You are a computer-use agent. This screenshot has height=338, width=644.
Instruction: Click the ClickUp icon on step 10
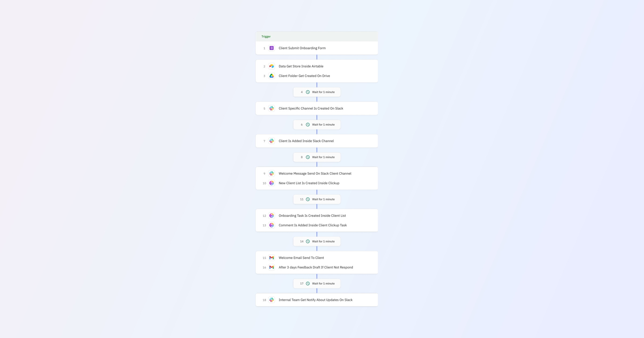click(x=272, y=183)
